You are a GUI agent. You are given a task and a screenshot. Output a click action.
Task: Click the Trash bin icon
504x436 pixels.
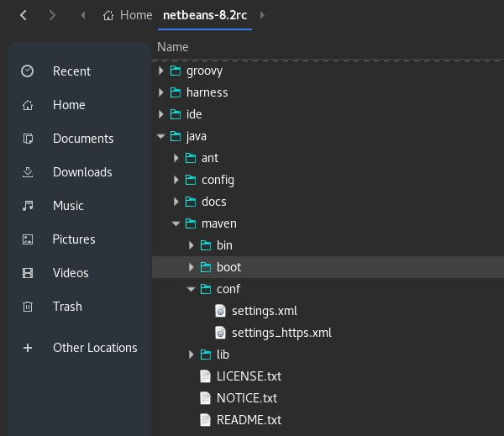click(x=28, y=307)
